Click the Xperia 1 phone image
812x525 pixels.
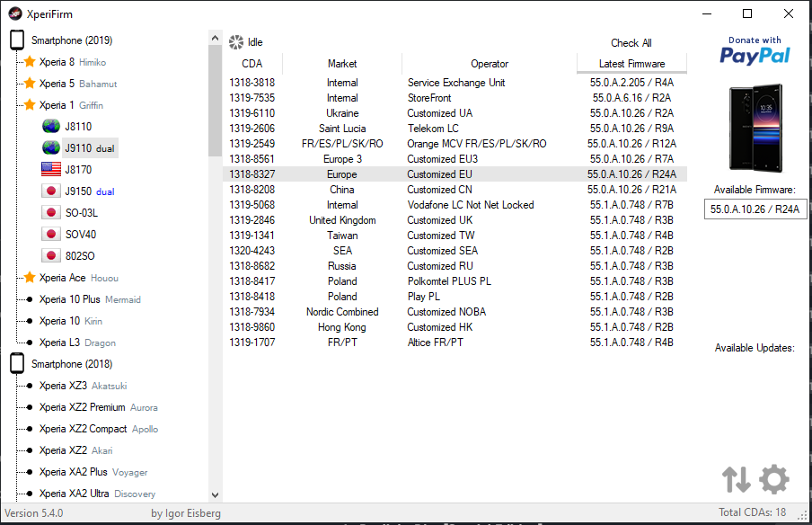click(755, 128)
